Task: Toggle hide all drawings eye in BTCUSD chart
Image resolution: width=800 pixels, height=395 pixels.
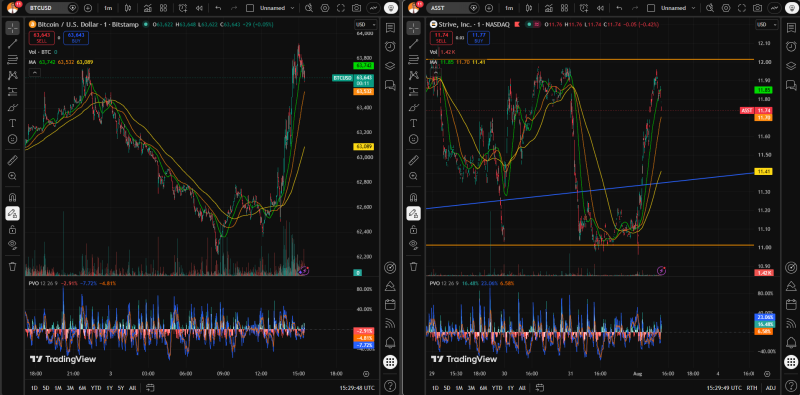Action: coord(12,244)
